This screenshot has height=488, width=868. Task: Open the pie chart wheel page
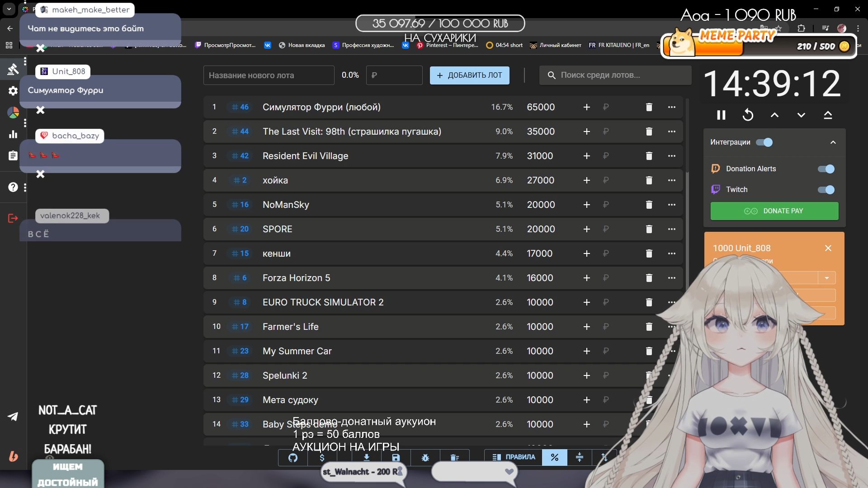click(x=13, y=113)
